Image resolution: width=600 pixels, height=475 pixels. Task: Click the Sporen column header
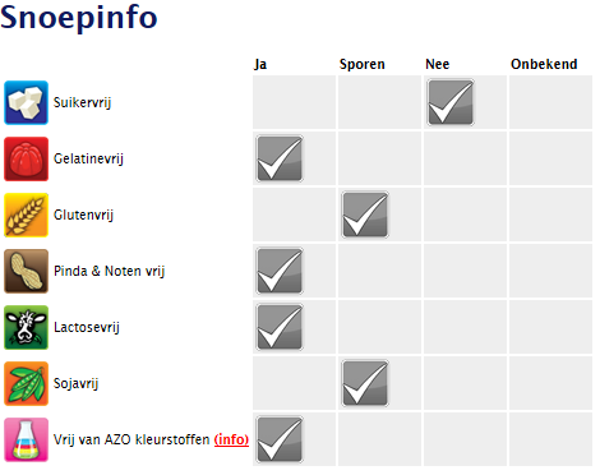pyautogui.click(x=362, y=64)
